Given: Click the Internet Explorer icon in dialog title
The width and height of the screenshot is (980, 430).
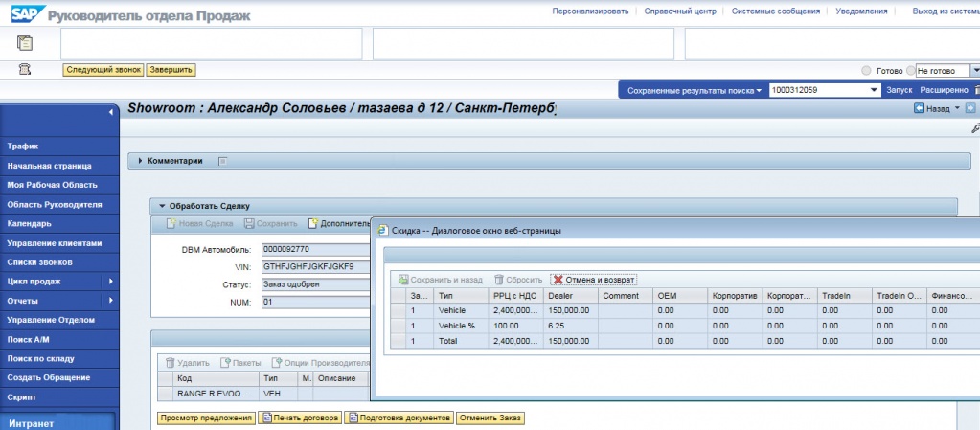Looking at the screenshot, I should [383, 231].
